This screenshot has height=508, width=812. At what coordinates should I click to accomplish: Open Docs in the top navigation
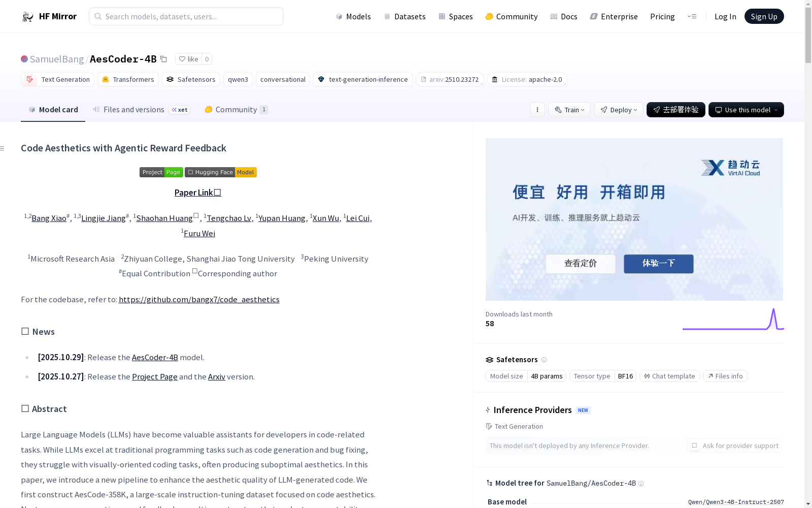(564, 17)
